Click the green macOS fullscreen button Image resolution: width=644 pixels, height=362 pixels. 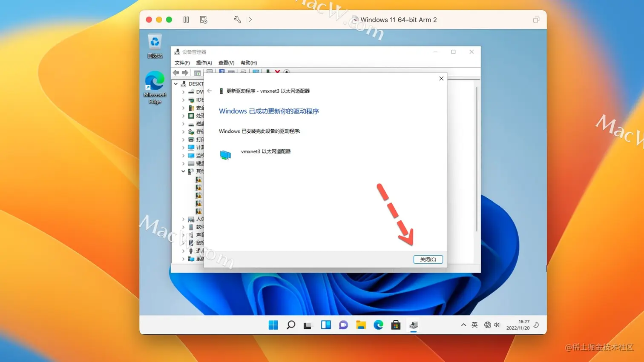click(x=169, y=20)
